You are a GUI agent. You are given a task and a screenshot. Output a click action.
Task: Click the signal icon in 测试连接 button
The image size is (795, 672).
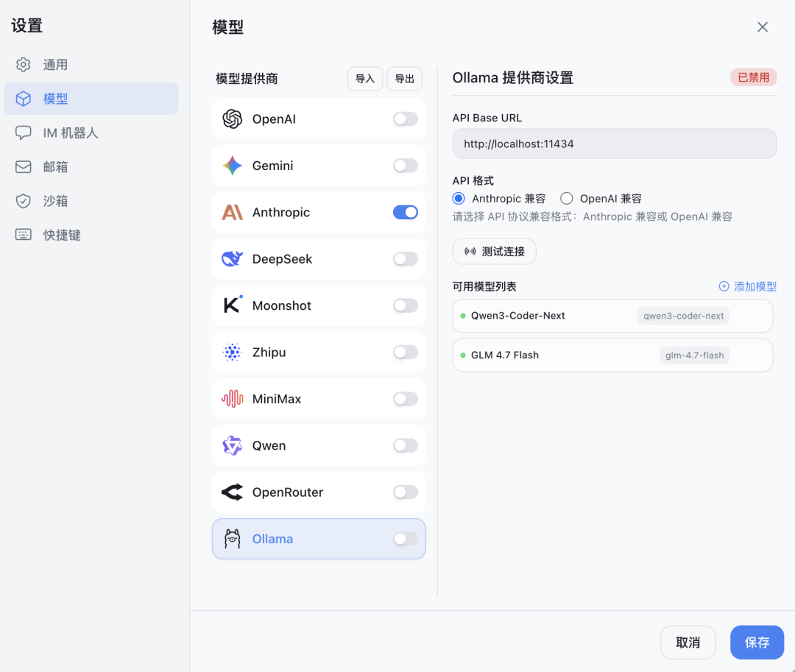coord(470,252)
